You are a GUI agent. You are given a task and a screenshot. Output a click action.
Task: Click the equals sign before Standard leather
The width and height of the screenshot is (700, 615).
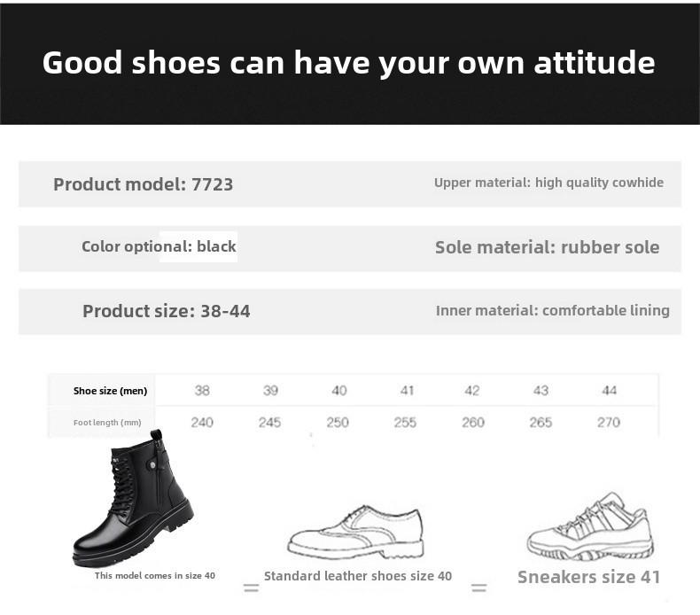pos(252,588)
